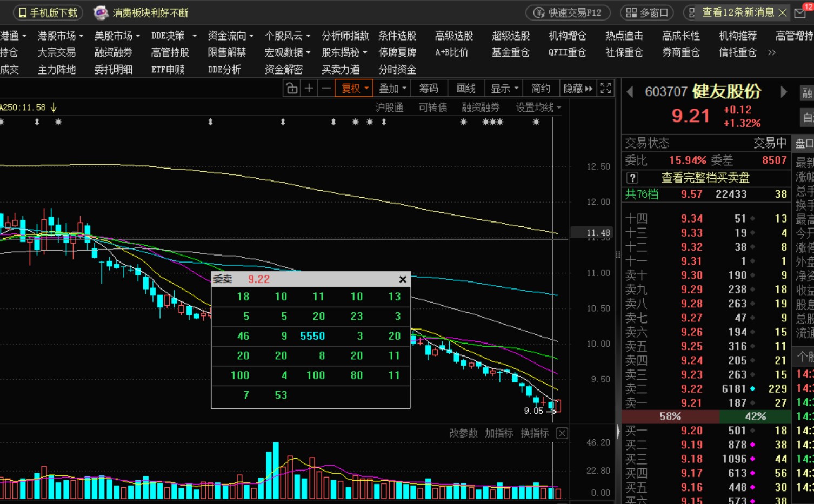This screenshot has height=504, width=814.
Task: Expand more menu items with double chevron
Action: 771,52
